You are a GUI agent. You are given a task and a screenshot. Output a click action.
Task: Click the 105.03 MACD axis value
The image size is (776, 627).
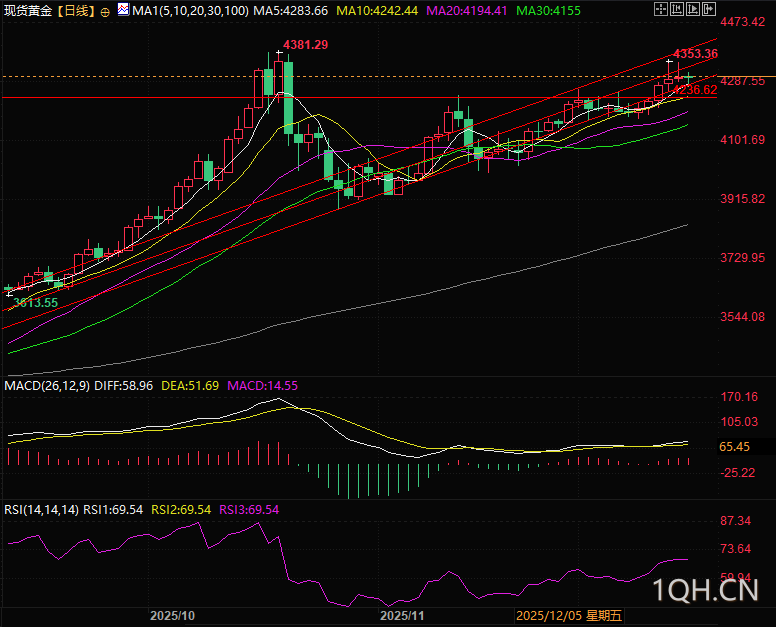(x=739, y=421)
